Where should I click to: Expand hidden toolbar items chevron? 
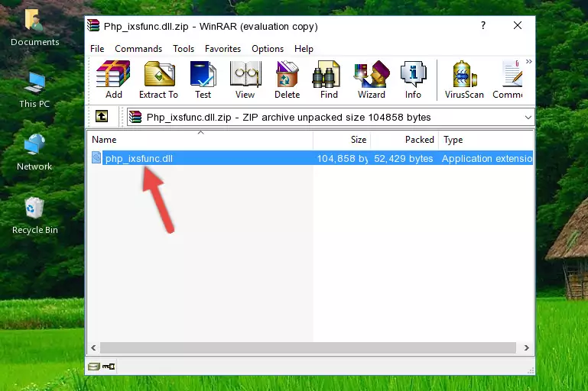(529, 61)
